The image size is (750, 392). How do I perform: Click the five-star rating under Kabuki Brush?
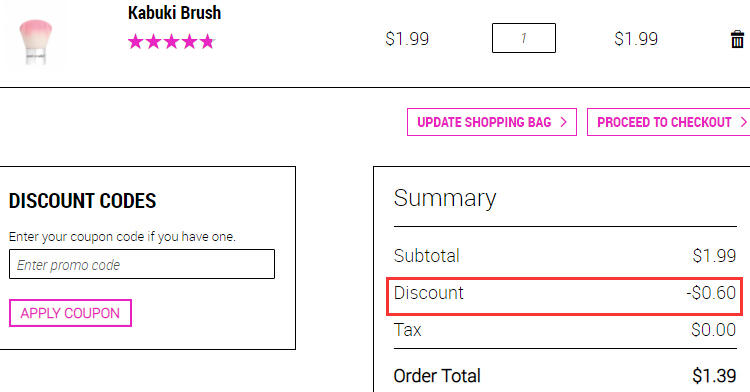tap(171, 42)
